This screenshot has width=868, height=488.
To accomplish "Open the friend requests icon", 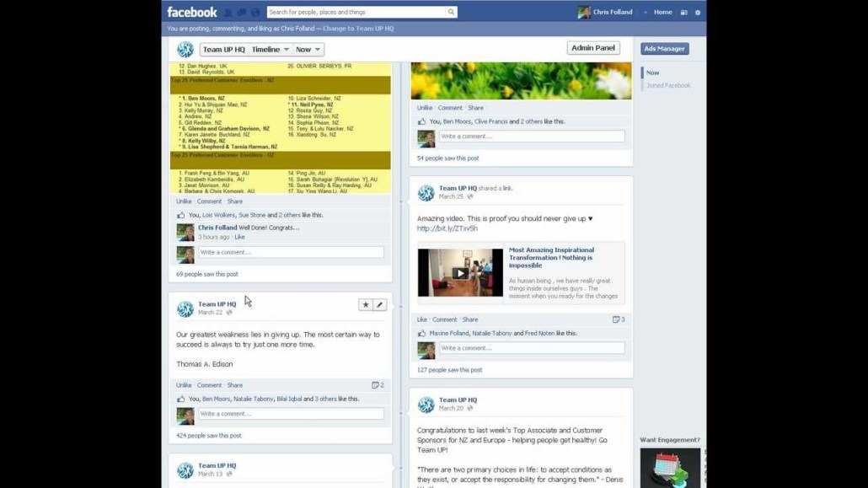I will point(228,12).
